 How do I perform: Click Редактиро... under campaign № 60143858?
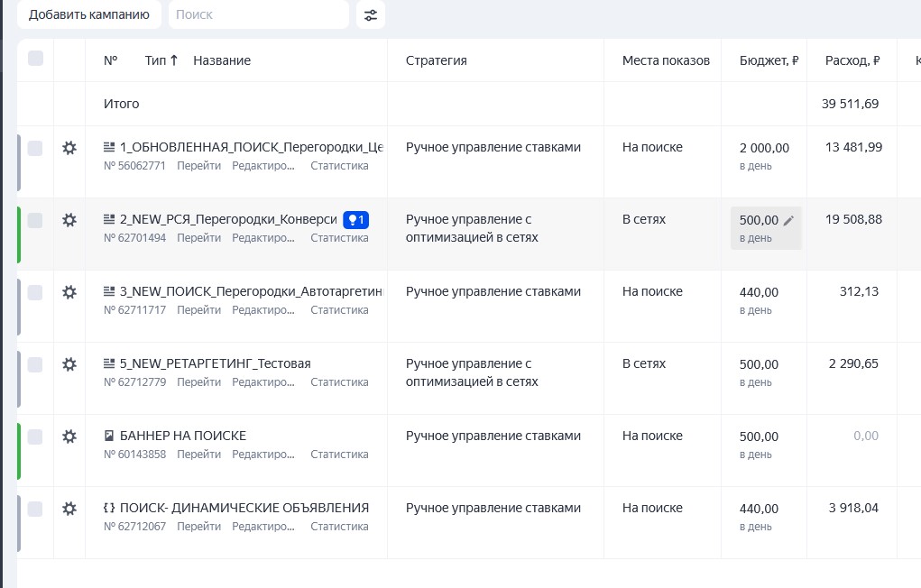[263, 455]
